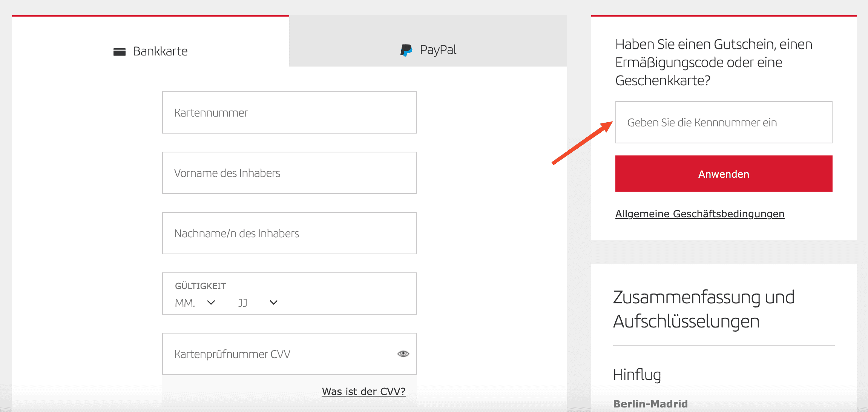Click the GÜLTIGKEIT label
This screenshot has width=868, height=412.
point(200,286)
